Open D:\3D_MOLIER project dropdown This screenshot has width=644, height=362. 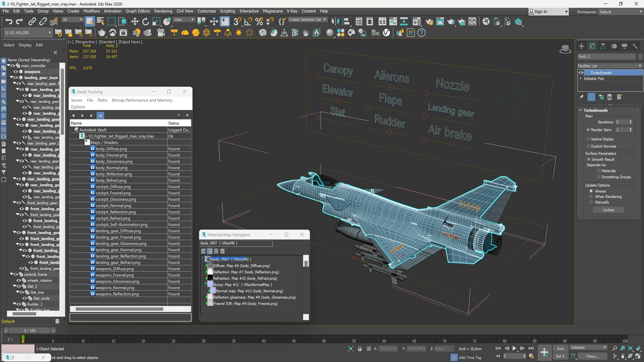pyautogui.click(x=28, y=33)
